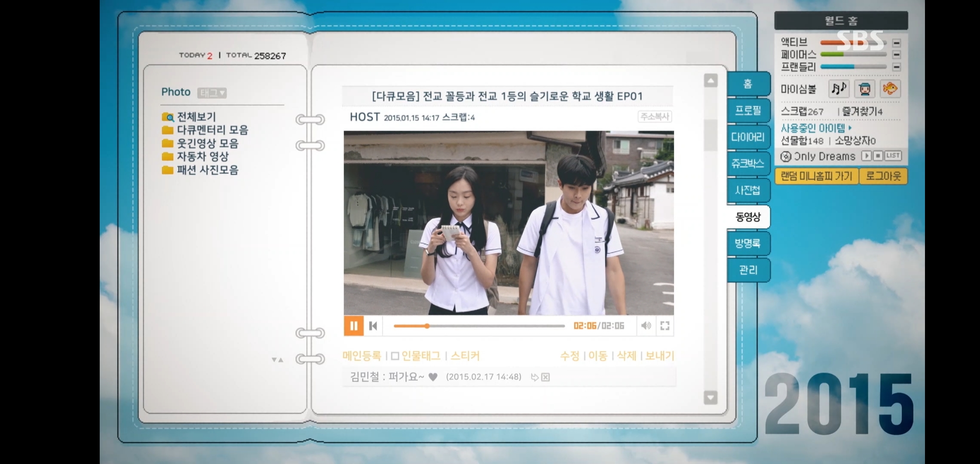
Task: Click the skip-to-start video icon
Action: coord(373,326)
